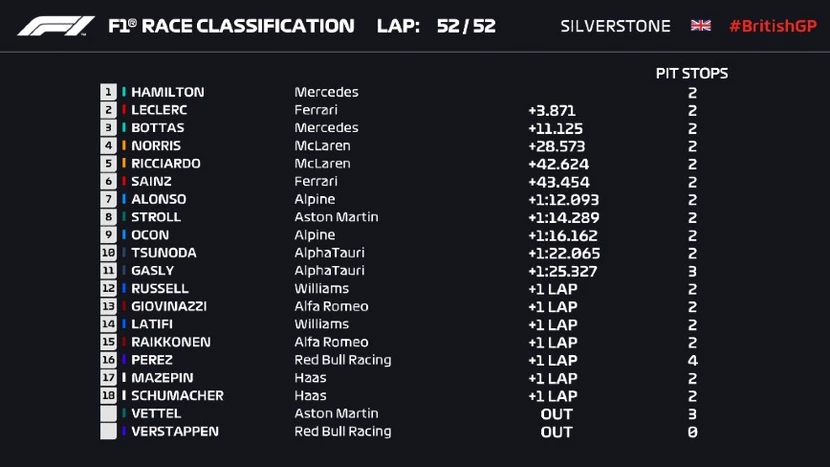Select the HAMILTON driver name

click(x=167, y=92)
